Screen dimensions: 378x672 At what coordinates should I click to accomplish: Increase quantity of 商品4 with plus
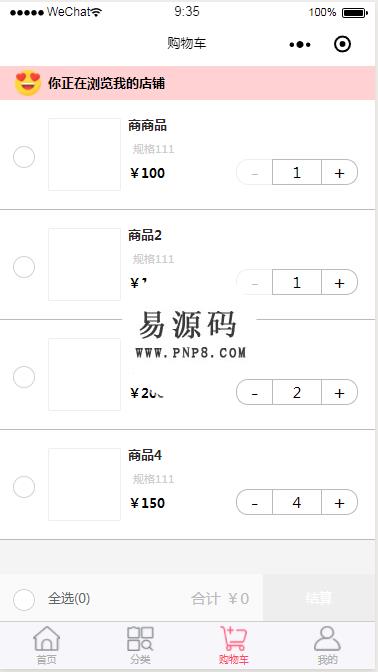pyautogui.click(x=339, y=502)
